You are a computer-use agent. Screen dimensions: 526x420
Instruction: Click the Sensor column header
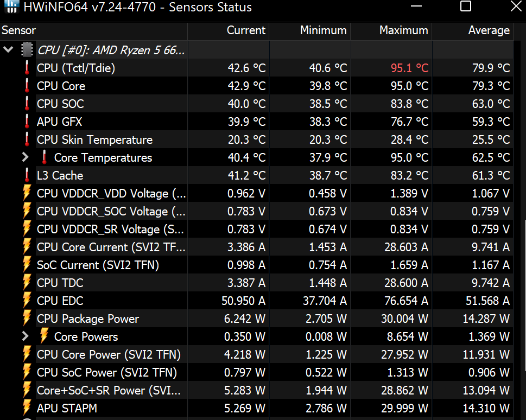pos(93,30)
